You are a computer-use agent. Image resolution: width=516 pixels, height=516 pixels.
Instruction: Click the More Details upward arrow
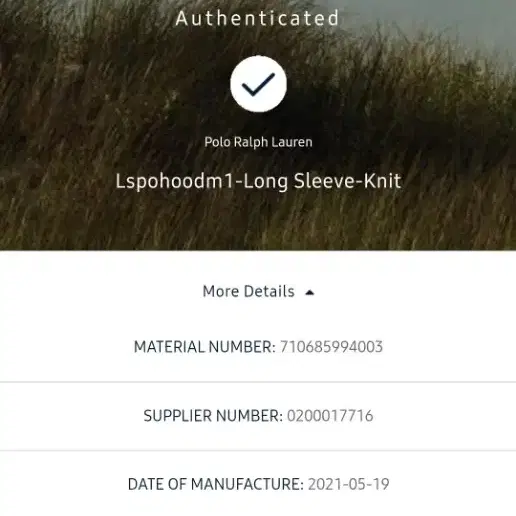pos(310,293)
